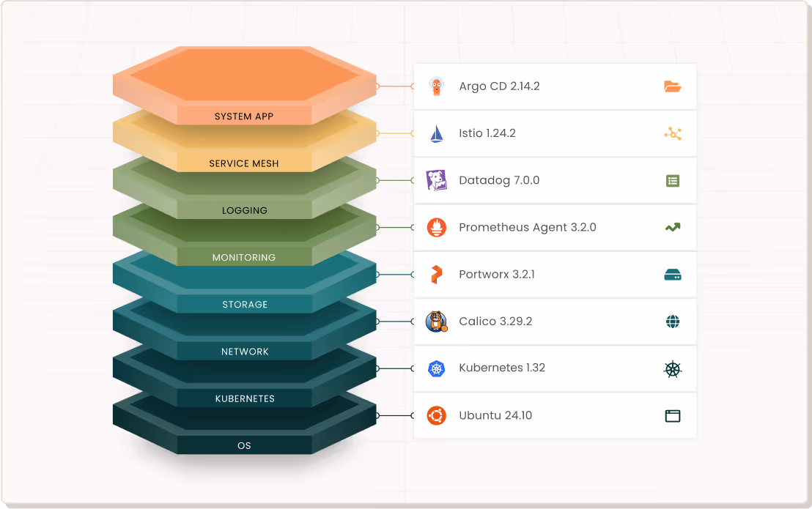Click the Ubuntu 24.10 label
This screenshot has height=509, width=812.
click(x=495, y=415)
